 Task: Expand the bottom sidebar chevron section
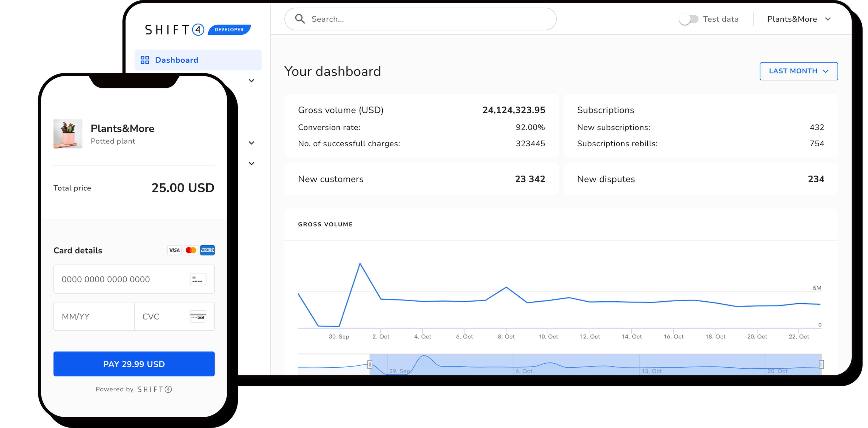click(x=251, y=163)
